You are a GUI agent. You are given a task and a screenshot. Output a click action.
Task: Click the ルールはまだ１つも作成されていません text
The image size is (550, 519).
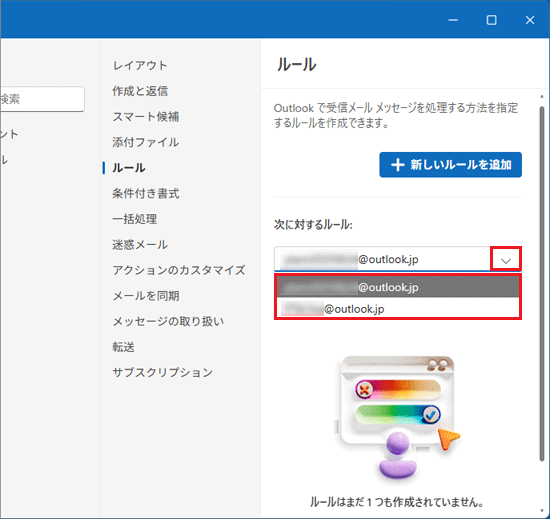(x=397, y=503)
